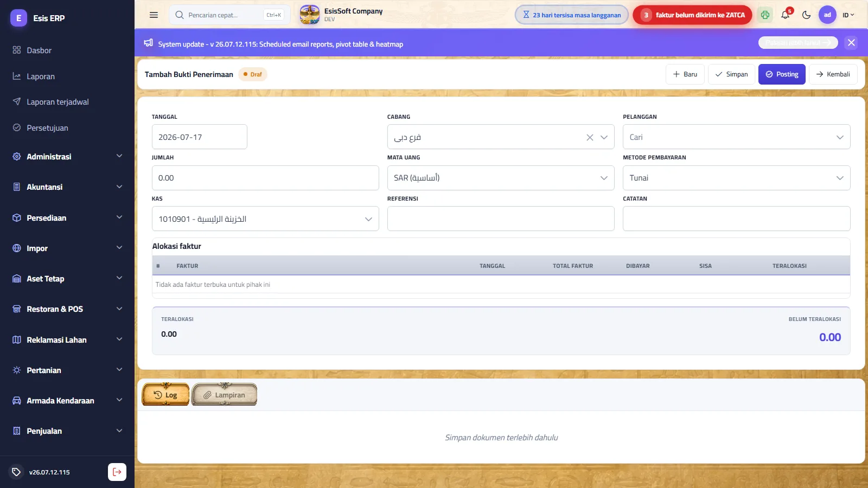Click the Faktur column header
The width and height of the screenshot is (868, 488).
187,266
